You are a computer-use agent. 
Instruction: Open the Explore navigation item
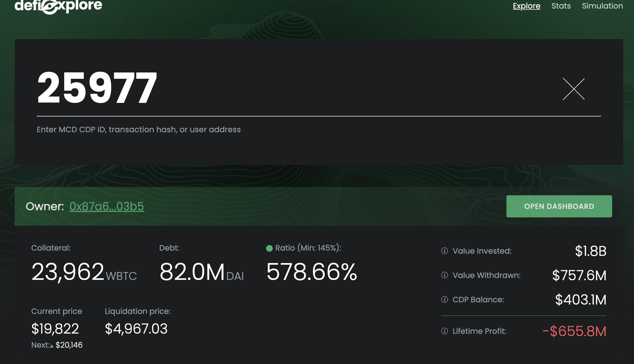526,6
